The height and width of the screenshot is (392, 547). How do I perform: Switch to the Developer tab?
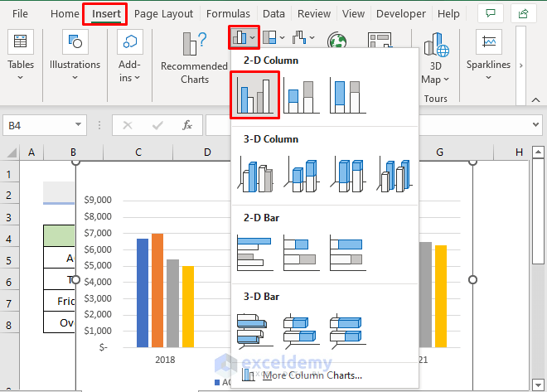(x=401, y=13)
